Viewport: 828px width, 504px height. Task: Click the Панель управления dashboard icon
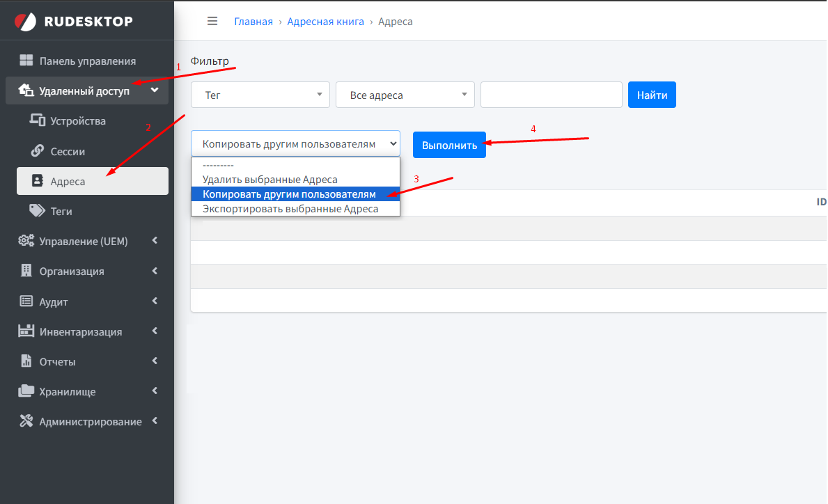pos(26,61)
